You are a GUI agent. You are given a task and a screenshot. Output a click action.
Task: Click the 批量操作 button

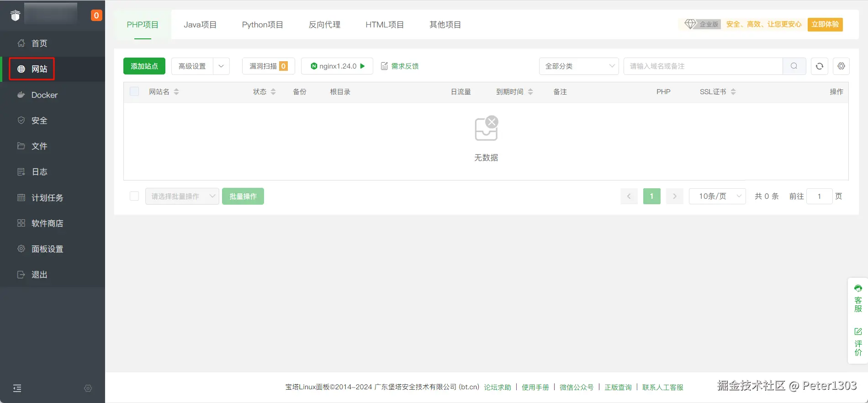tap(243, 196)
